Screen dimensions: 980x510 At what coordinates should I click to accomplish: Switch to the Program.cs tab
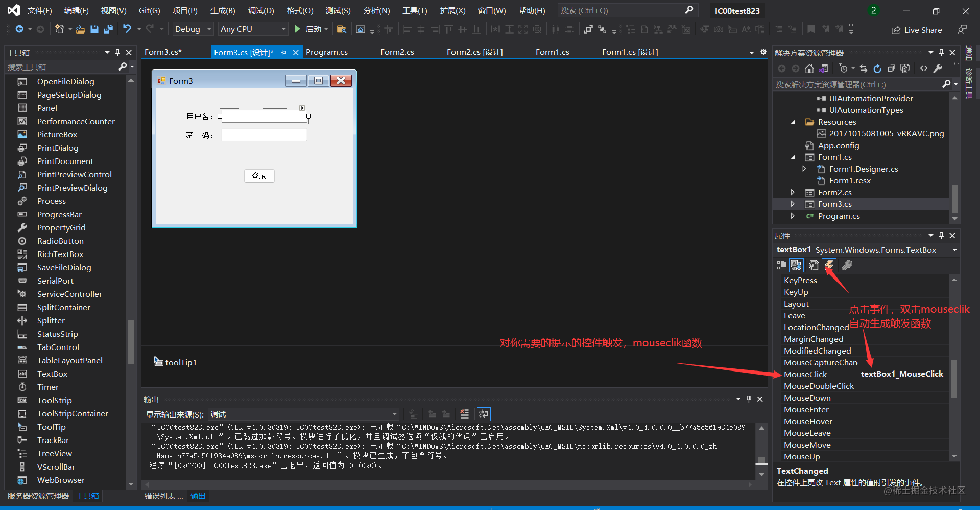[326, 52]
